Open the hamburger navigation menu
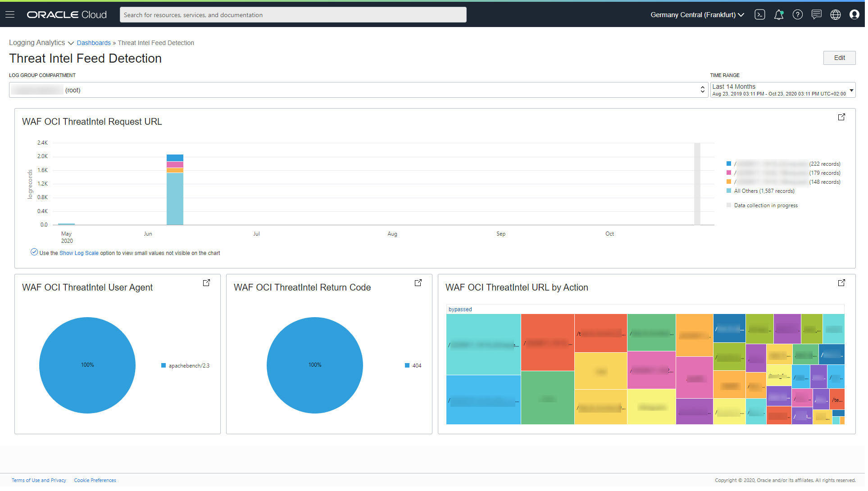Image resolution: width=868 pixels, height=491 pixels. [x=10, y=15]
